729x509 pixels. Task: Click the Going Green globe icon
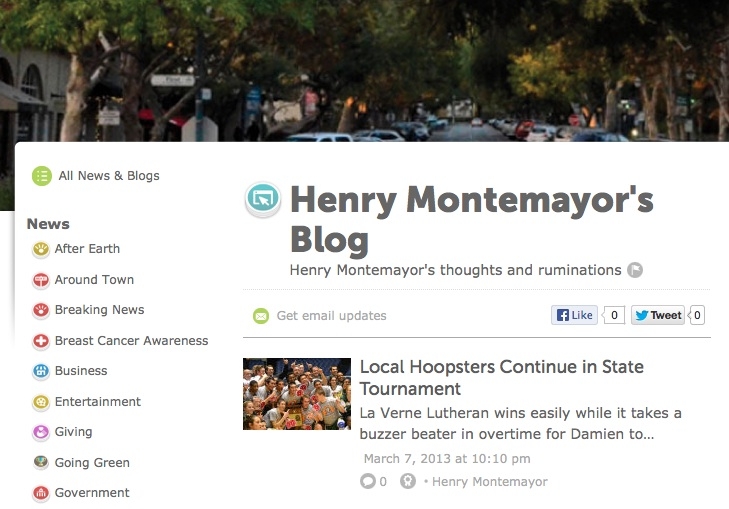click(x=41, y=462)
